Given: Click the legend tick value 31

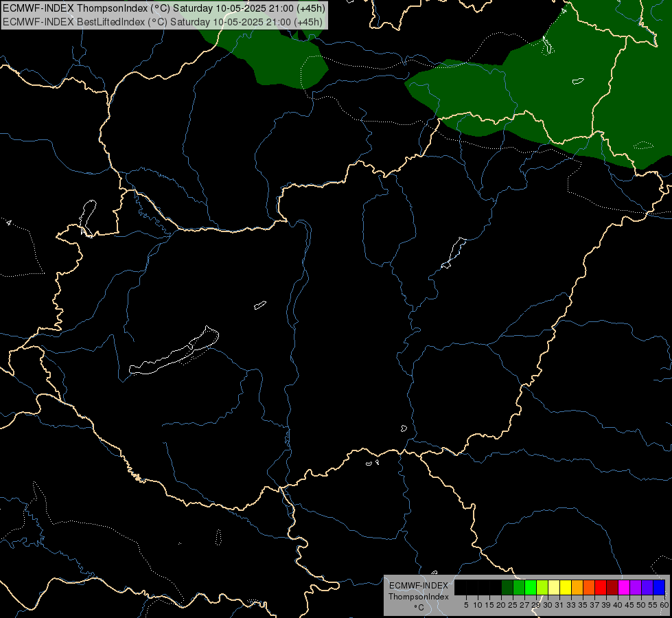Looking at the screenshot, I should click(x=559, y=605).
